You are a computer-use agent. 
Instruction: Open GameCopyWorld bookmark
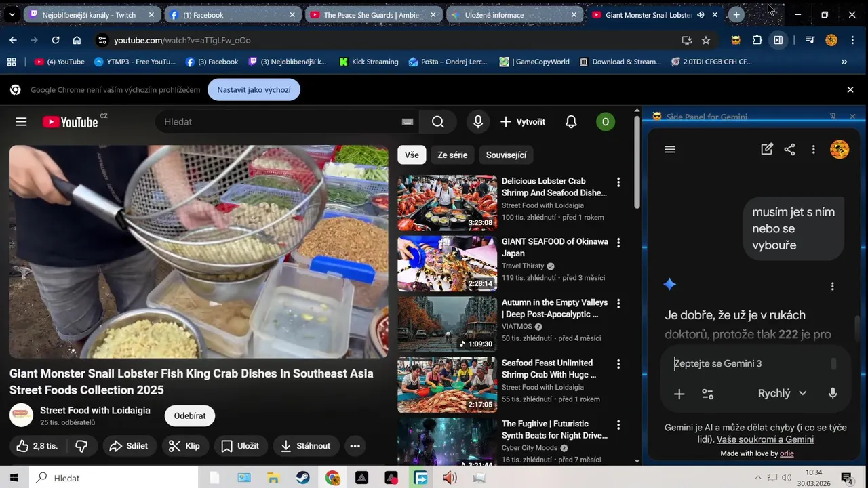pos(534,62)
